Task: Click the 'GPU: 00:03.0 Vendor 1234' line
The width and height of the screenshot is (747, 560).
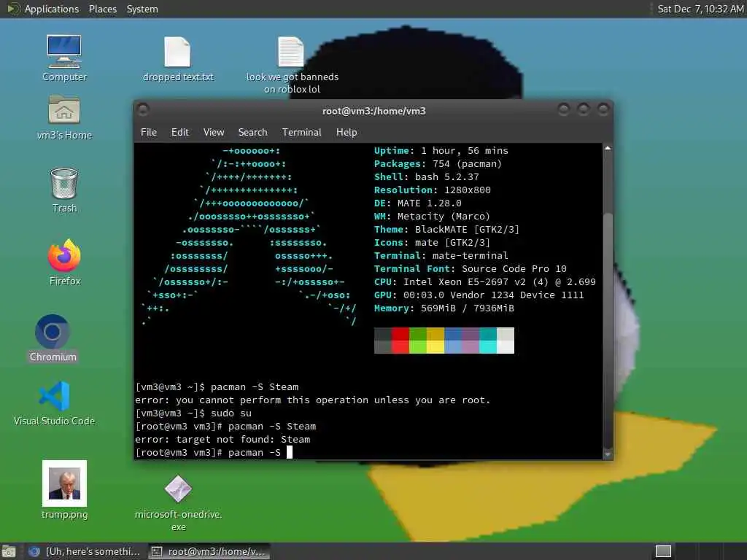Action: pyautogui.click(x=479, y=295)
